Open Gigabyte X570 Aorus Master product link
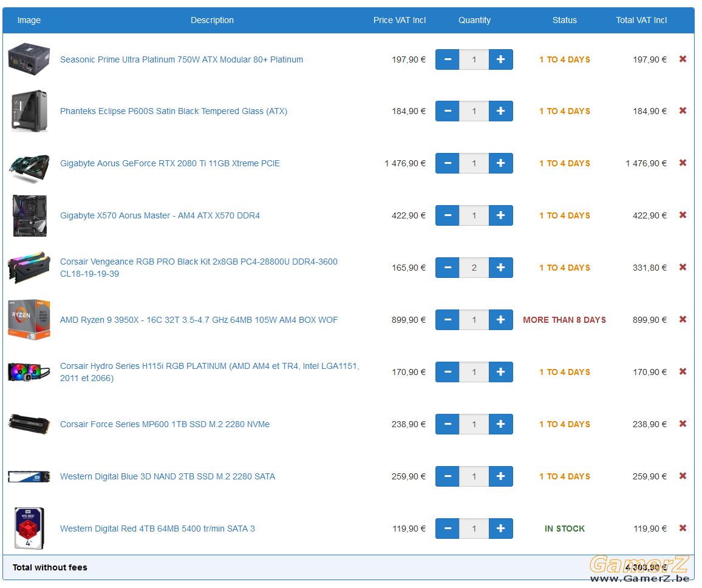This screenshot has height=588, width=702. point(160,215)
